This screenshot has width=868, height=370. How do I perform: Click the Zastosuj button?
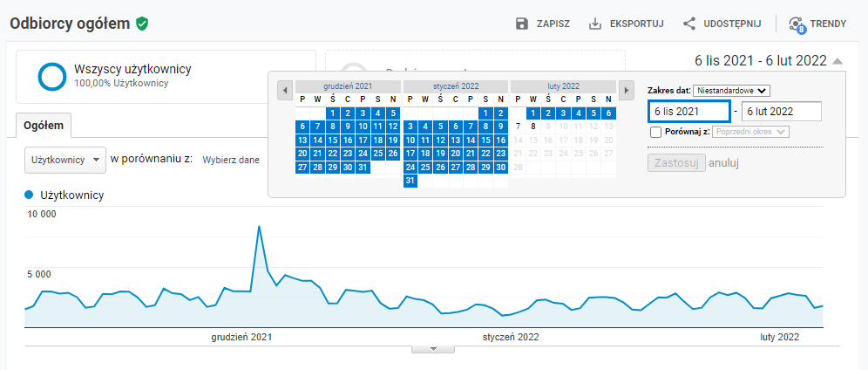pos(676,163)
